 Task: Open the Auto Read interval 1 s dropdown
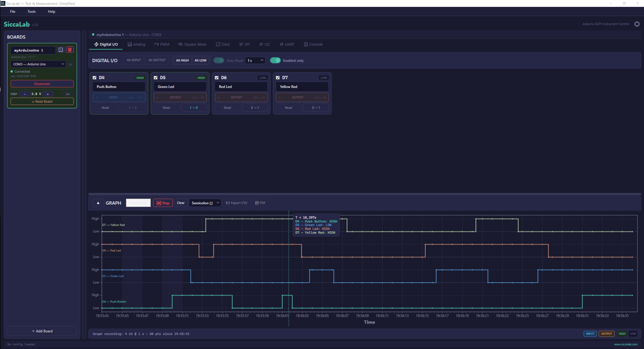pos(255,61)
